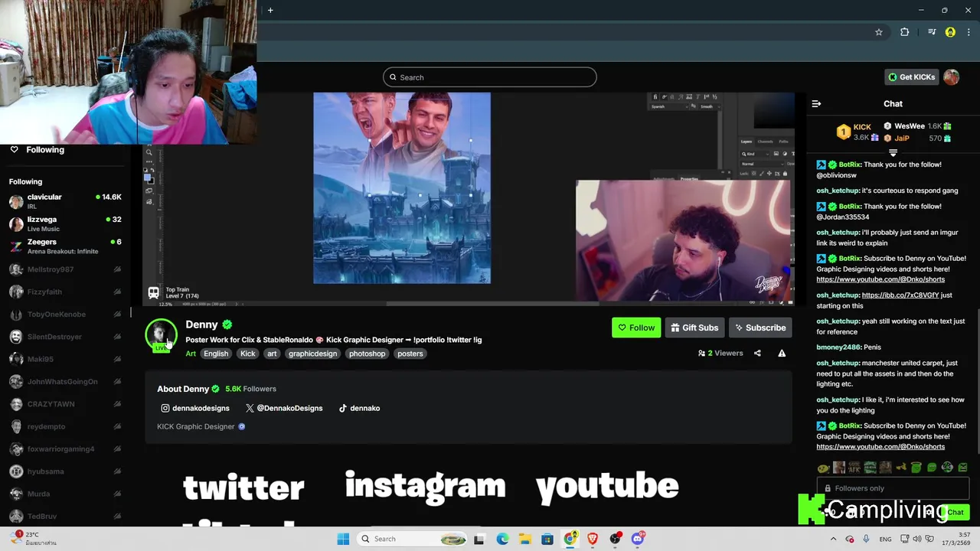Collapse the chat panel with arrow icon
Image resolution: width=980 pixels, height=551 pixels.
pyautogui.click(x=816, y=103)
